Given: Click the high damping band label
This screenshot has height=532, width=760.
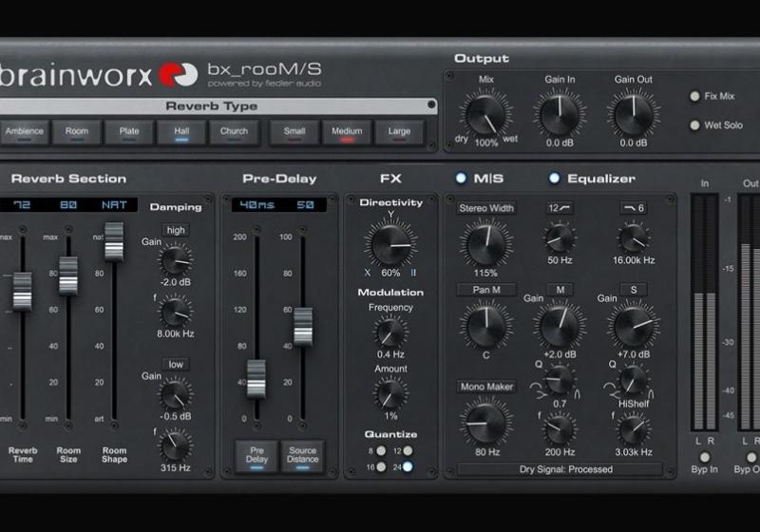Looking at the screenshot, I should pyautogui.click(x=176, y=230).
